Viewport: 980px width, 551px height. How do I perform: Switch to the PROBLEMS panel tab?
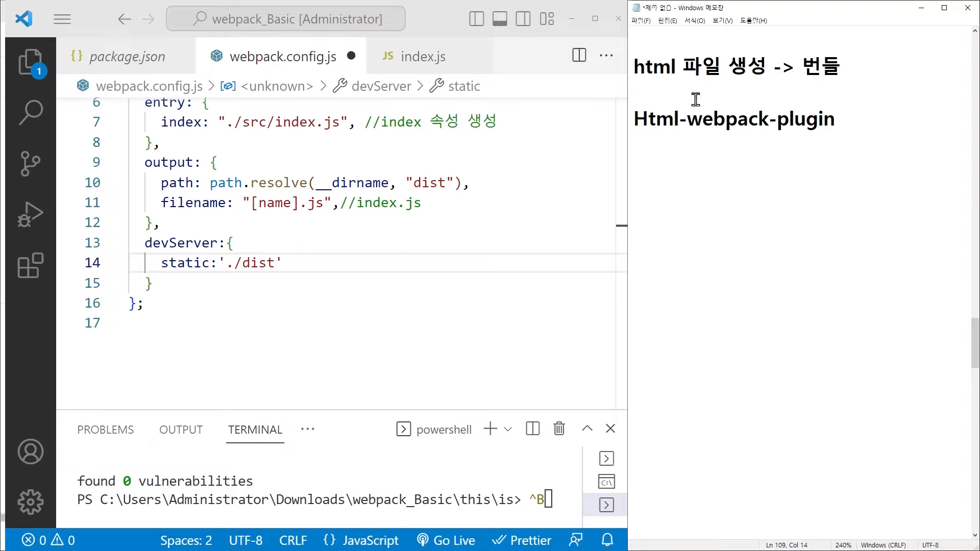coord(105,430)
